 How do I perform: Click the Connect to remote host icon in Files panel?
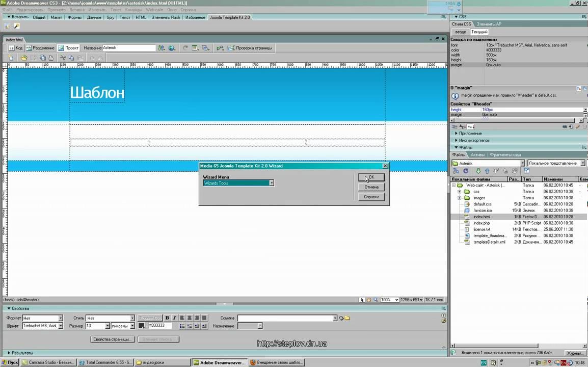[x=456, y=171]
